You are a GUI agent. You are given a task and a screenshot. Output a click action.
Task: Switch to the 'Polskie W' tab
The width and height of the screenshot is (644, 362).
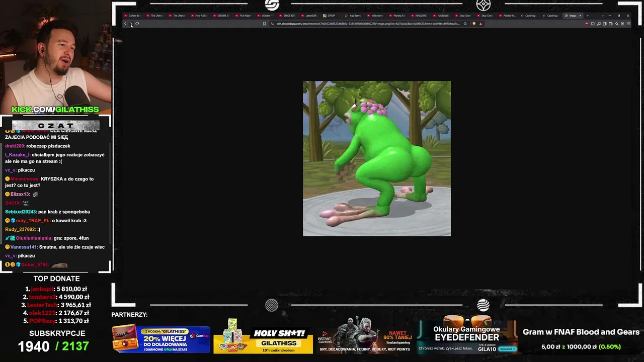coord(509,16)
